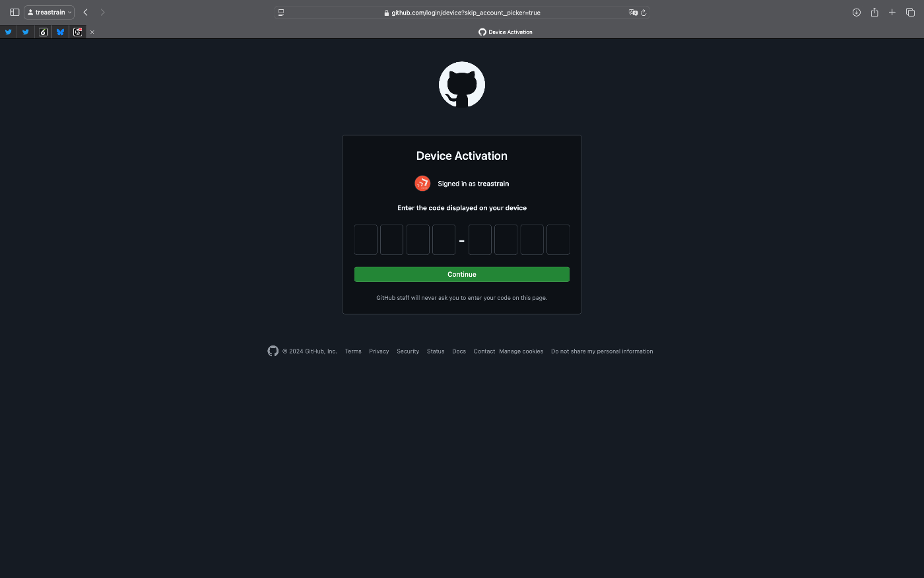Reload the page in address bar
Image resolution: width=924 pixels, height=578 pixels.
point(643,13)
